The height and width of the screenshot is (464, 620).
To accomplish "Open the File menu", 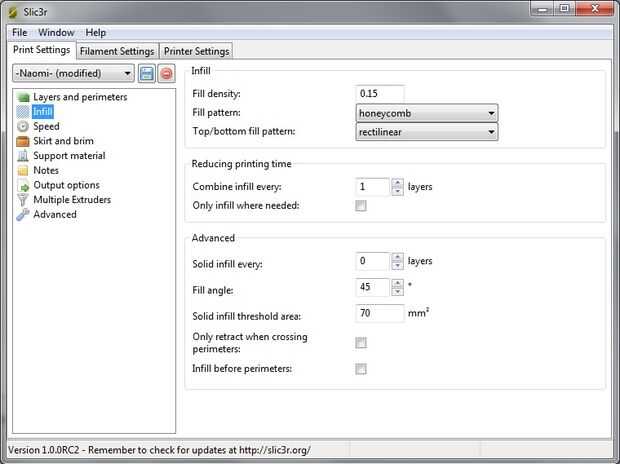I will coord(19,33).
